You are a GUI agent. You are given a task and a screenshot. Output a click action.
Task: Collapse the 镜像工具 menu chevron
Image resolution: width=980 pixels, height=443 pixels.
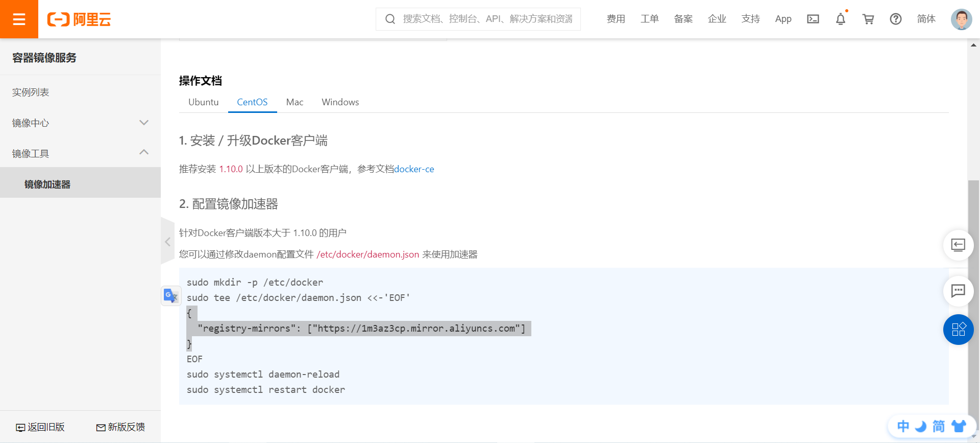(144, 152)
